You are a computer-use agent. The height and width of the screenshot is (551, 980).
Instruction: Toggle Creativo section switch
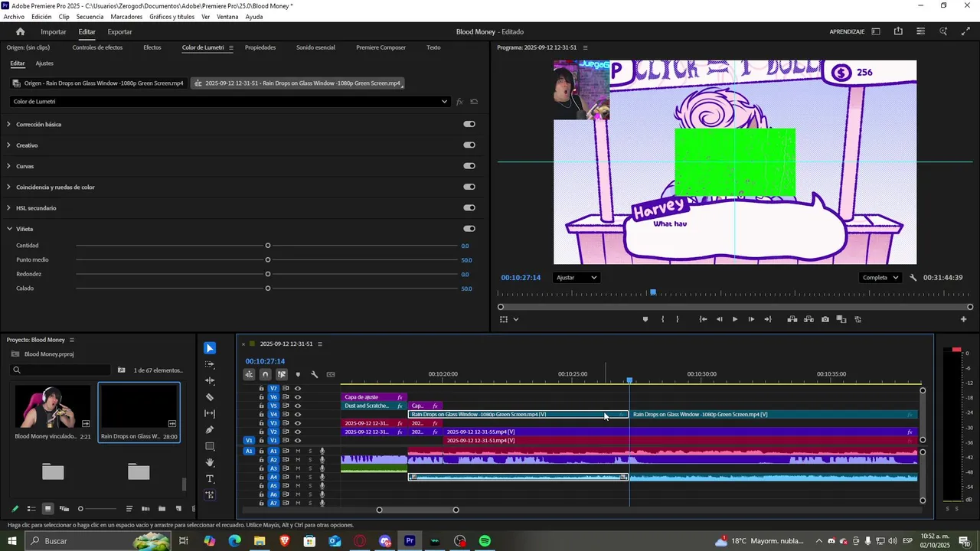click(469, 145)
